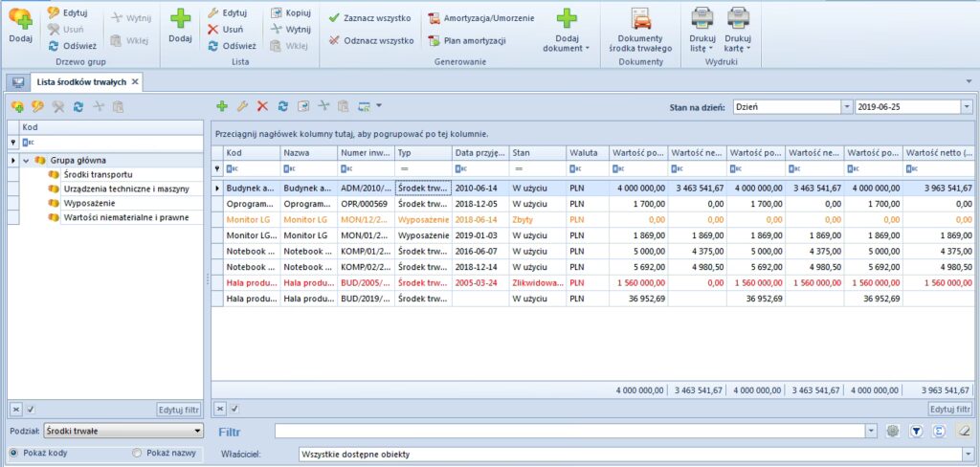
Task: Expand the Właściciel dropdown
Action: (967, 454)
